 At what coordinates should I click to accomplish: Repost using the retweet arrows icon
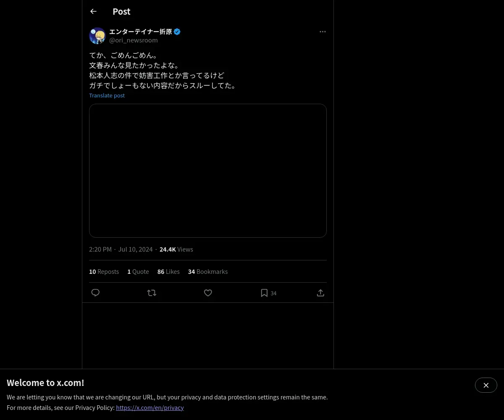[x=152, y=293]
